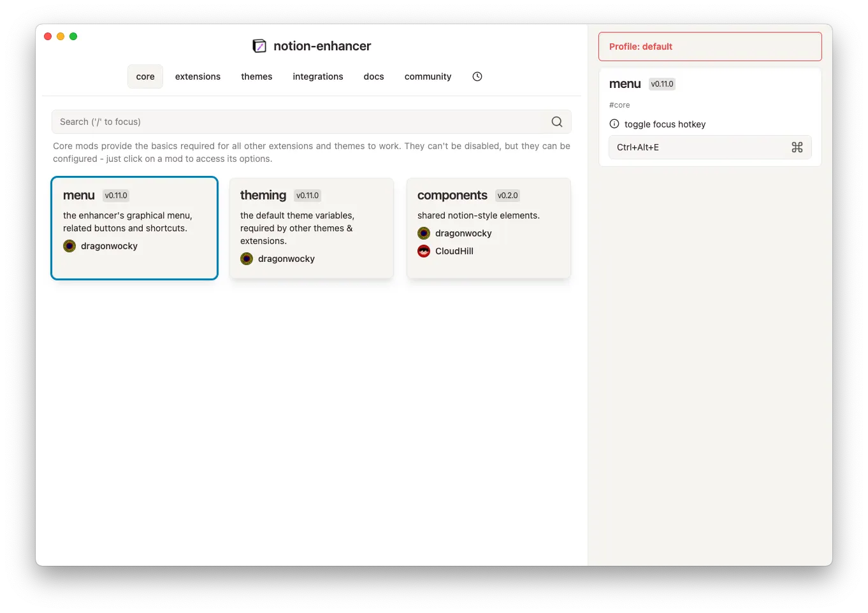Click the notion-enhancer window title text
The height and width of the screenshot is (613, 868).
[322, 46]
